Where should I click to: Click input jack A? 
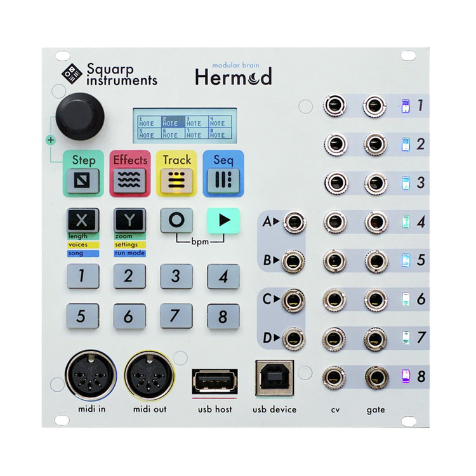pyautogui.click(x=294, y=222)
